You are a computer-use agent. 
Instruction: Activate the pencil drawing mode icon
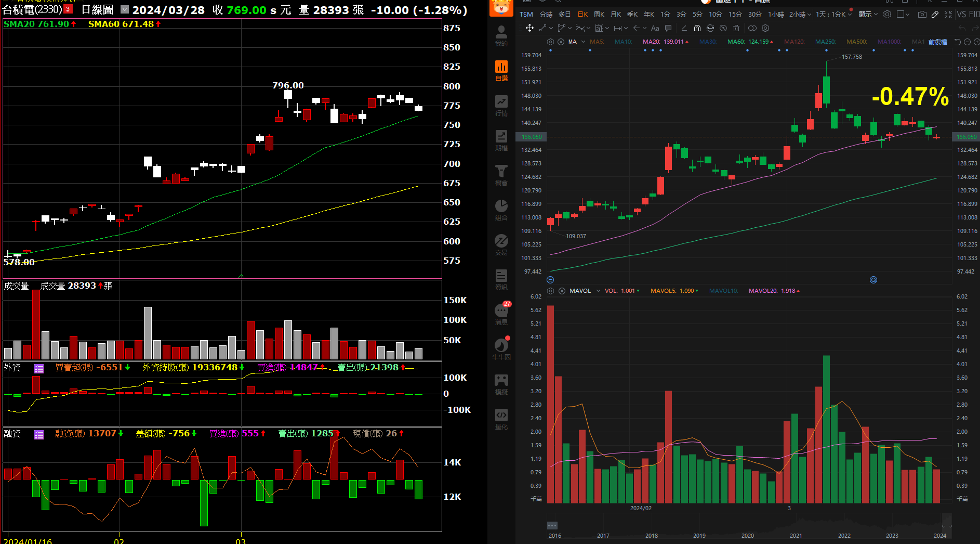[x=935, y=15]
